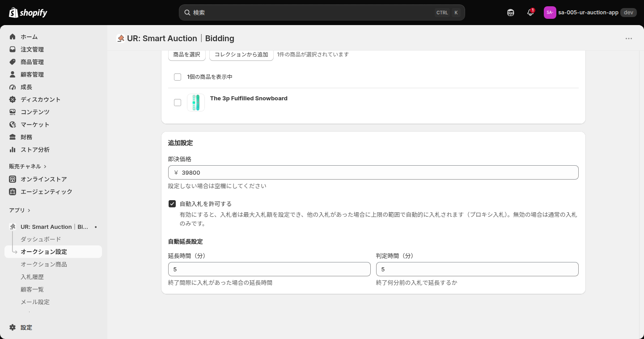Click the 即決価格 price field
Viewport: 644px width, 339px height.
(373, 172)
